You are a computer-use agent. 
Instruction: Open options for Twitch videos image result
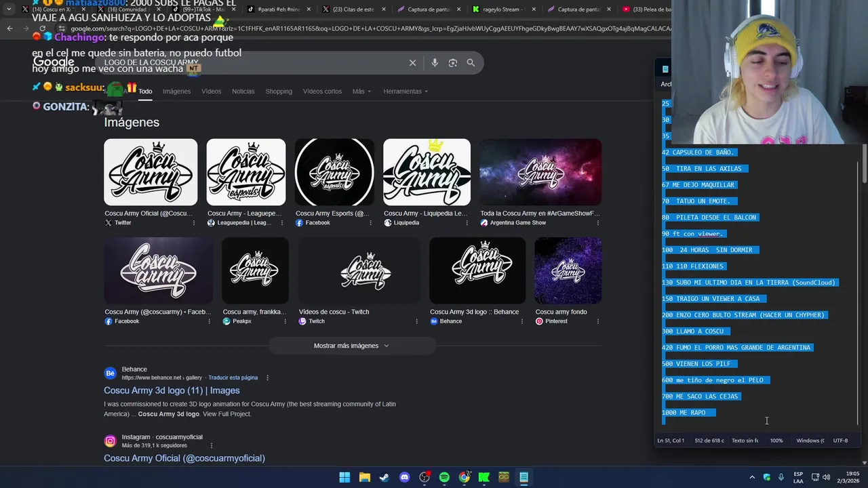click(x=416, y=321)
